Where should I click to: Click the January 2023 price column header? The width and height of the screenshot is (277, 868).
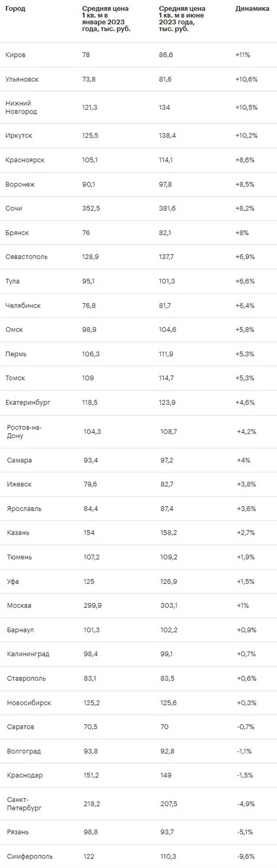[x=106, y=19]
